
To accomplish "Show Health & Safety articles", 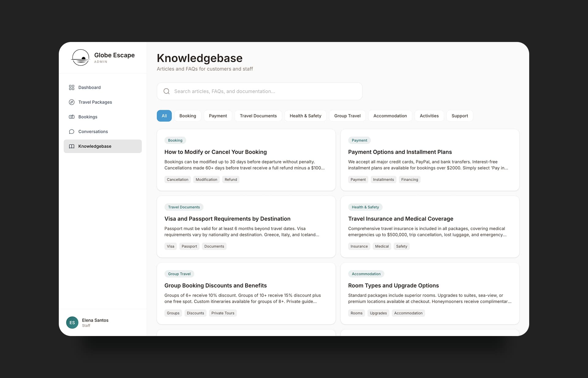I will click(305, 116).
